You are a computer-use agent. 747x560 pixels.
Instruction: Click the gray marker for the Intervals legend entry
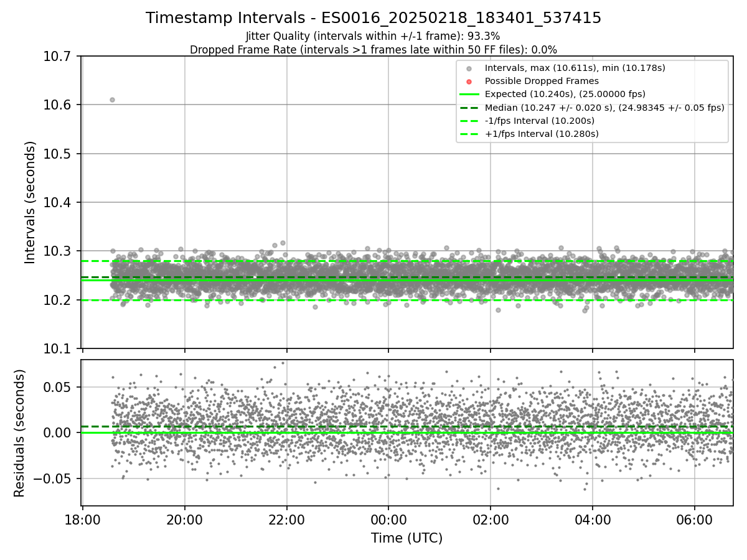pyautogui.click(x=469, y=68)
